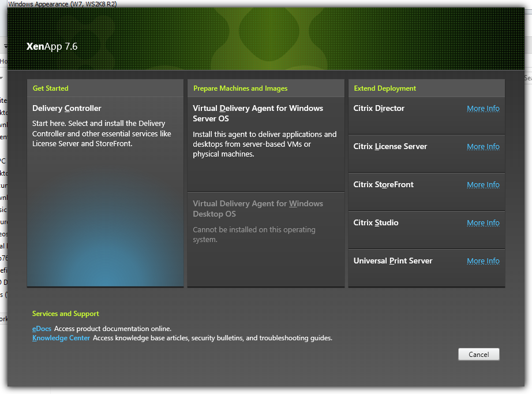Click the XenApp 7.6 title text

(x=52, y=46)
